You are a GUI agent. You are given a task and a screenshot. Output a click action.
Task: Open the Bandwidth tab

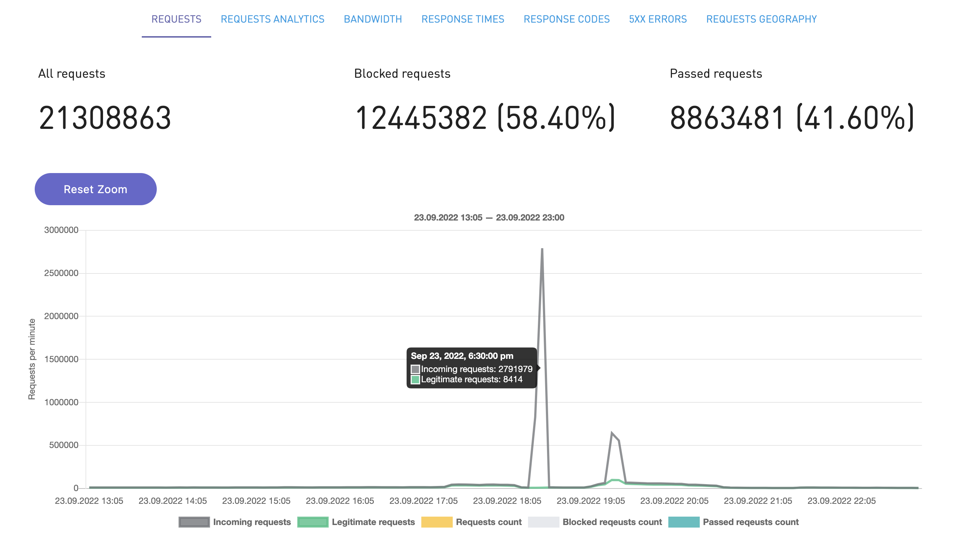coord(373,19)
